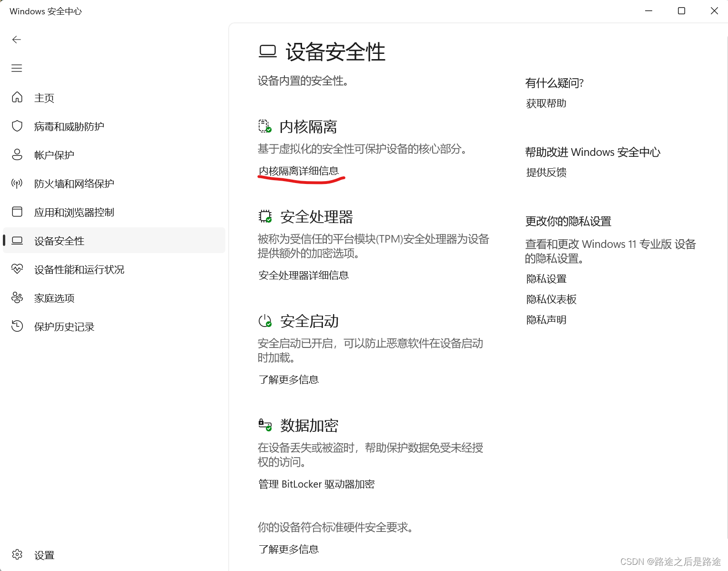Open the hamburger navigation menu
Image resolution: width=728 pixels, height=571 pixels.
[x=17, y=68]
